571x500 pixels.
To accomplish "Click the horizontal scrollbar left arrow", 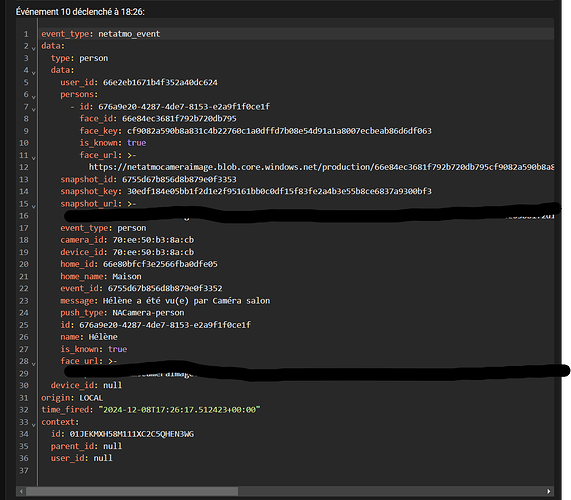I will (x=21, y=491).
